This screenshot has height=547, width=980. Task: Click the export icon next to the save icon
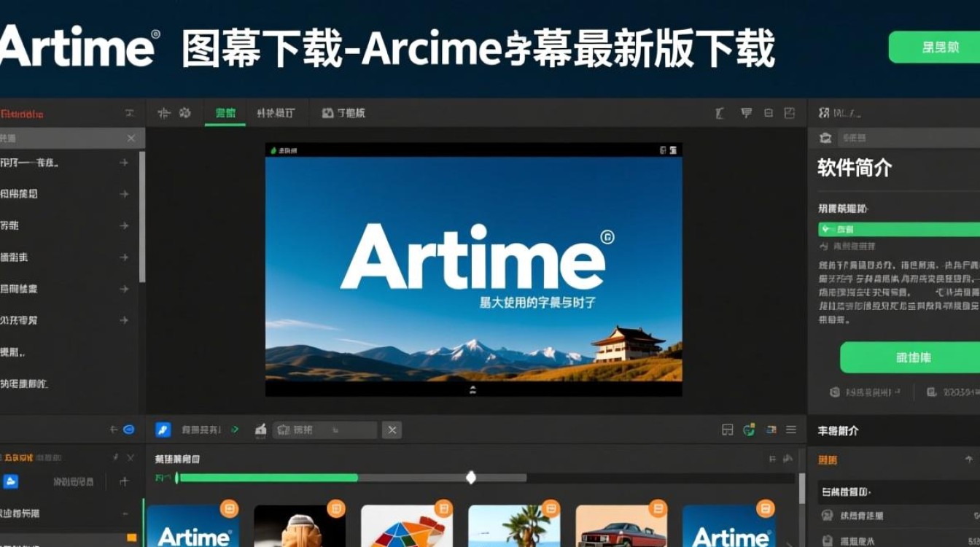pos(790,113)
